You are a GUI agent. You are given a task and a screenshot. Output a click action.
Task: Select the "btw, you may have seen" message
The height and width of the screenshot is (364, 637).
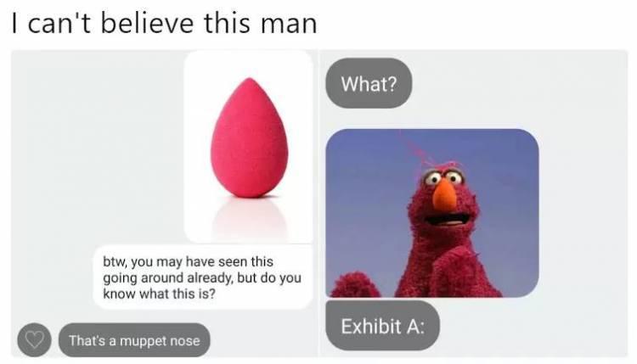pyautogui.click(x=203, y=277)
